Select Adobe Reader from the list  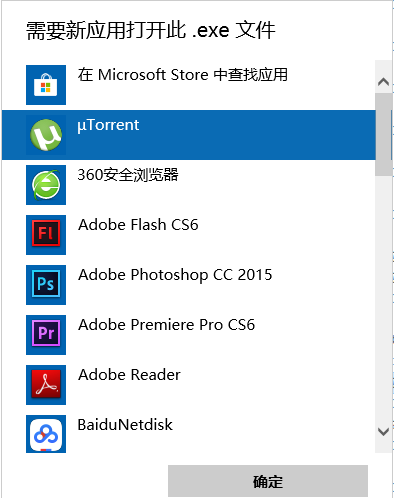[129, 375]
